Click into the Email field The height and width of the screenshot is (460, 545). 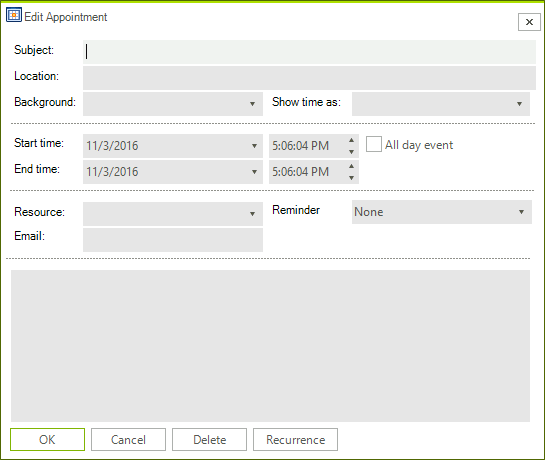tap(173, 240)
